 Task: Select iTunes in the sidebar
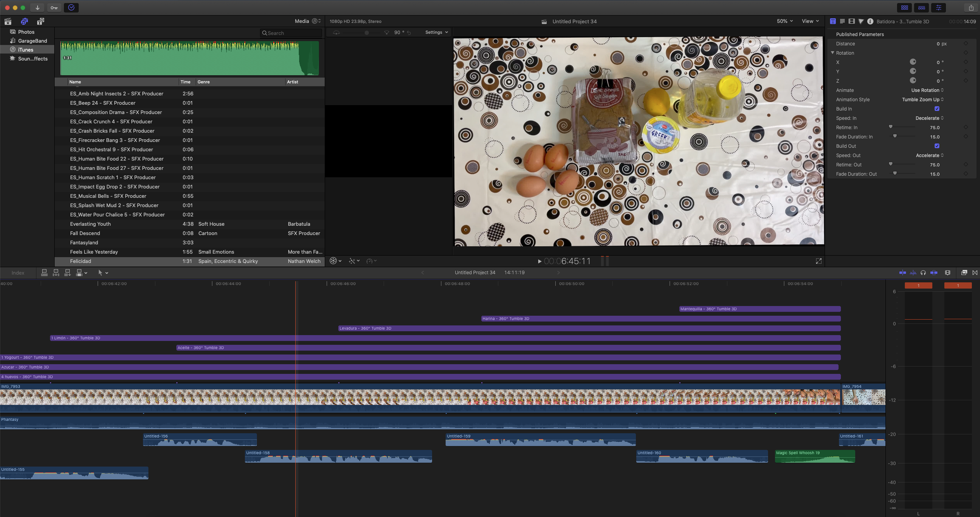pos(26,50)
